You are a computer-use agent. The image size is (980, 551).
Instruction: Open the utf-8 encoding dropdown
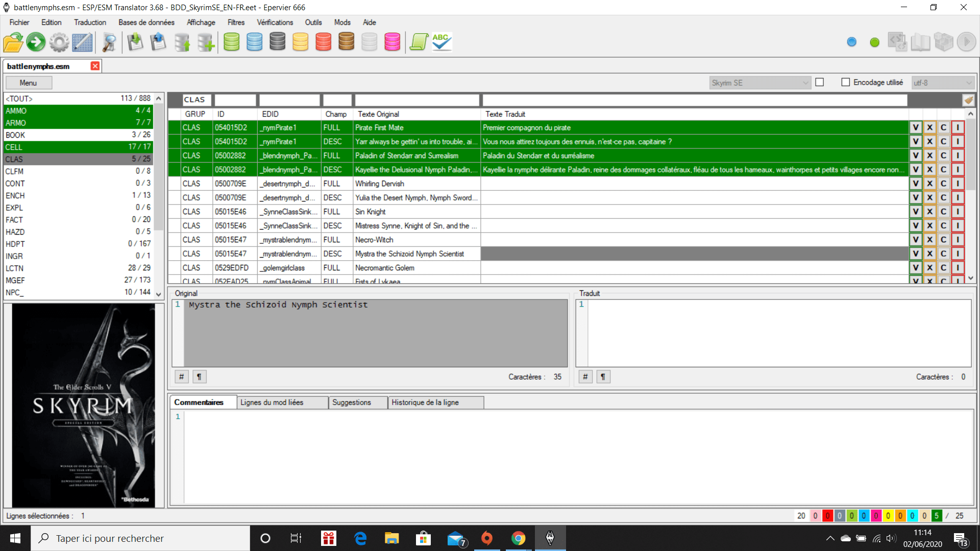942,83
